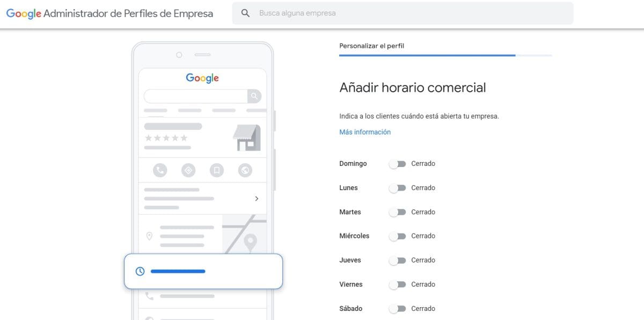Click the map pin icon on the mockup map
This screenshot has width=644, height=320.
[x=250, y=243]
